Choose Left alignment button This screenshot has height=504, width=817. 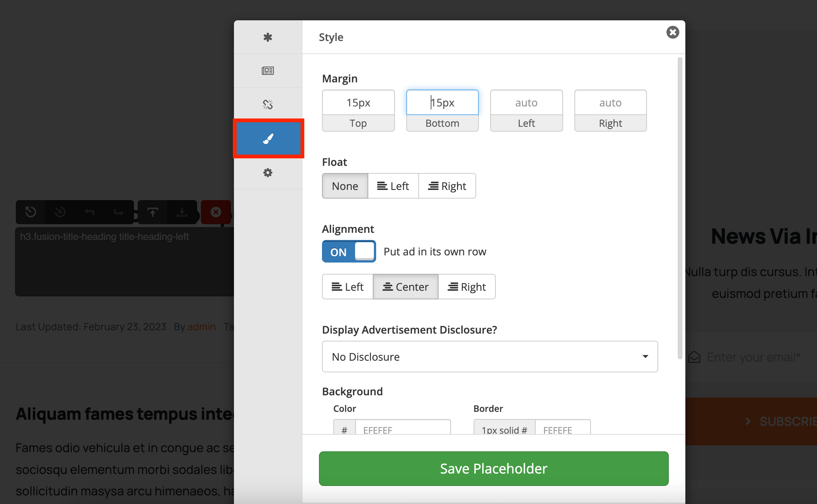(348, 287)
